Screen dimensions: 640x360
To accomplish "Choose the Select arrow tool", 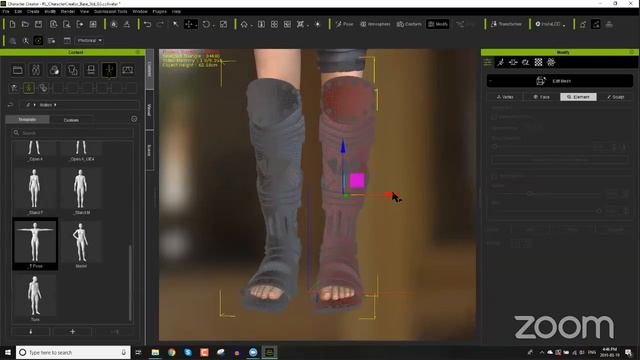I will [176, 24].
